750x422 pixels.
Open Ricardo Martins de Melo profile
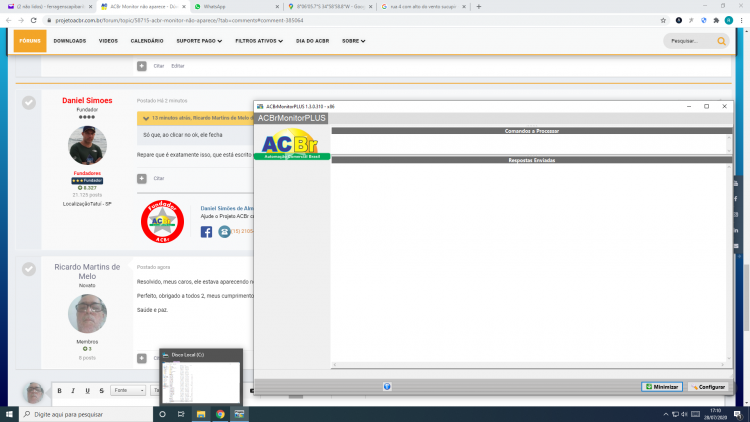87,271
